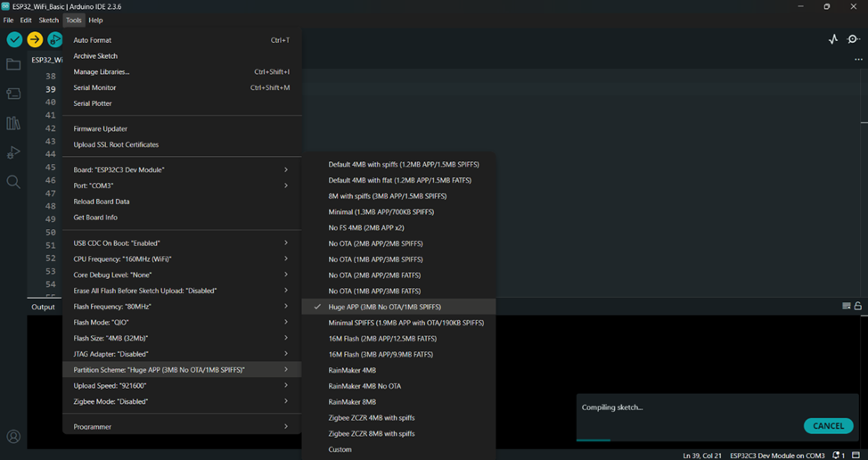This screenshot has height=460, width=868.
Task: Expand Zigbee Mode "Disabled" submenu
Action: click(x=182, y=401)
